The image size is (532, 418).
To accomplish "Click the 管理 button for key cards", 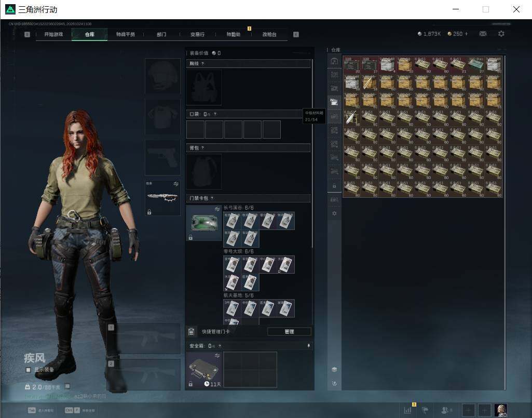I will [289, 331].
